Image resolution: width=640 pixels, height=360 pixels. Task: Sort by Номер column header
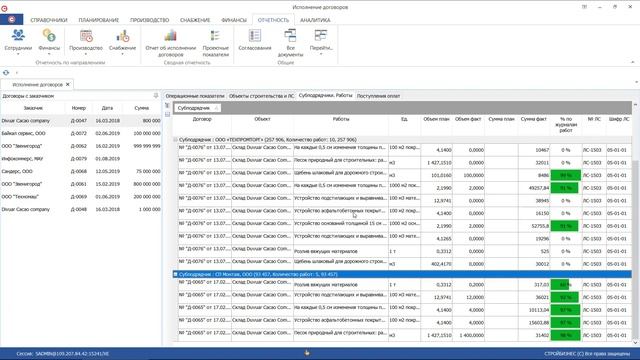(x=78, y=108)
